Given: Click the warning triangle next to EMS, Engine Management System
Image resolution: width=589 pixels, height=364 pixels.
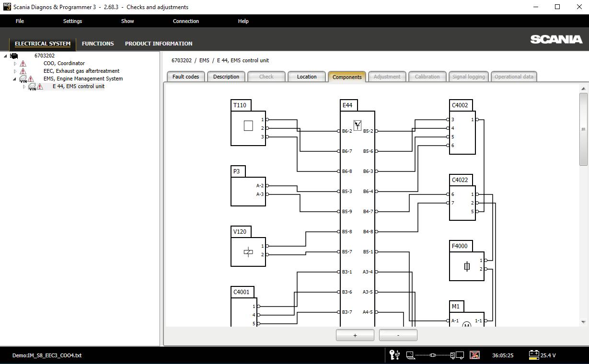Looking at the screenshot, I should pyautogui.click(x=31, y=79).
